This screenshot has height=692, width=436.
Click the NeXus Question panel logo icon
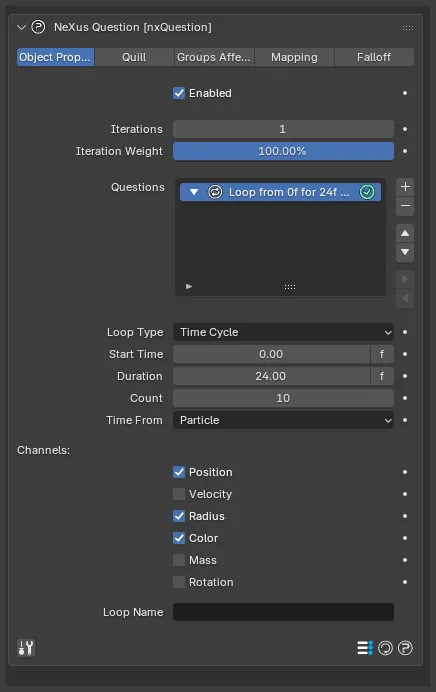tap(38, 27)
